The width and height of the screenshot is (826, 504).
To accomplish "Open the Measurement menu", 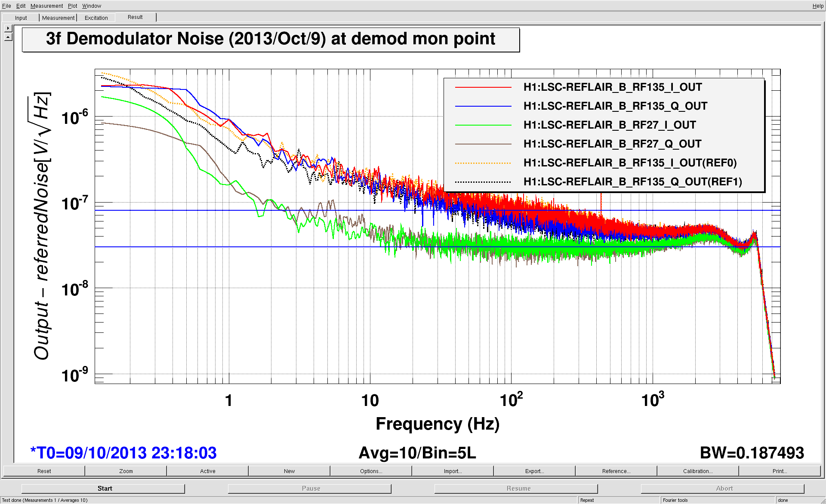I will [x=46, y=6].
